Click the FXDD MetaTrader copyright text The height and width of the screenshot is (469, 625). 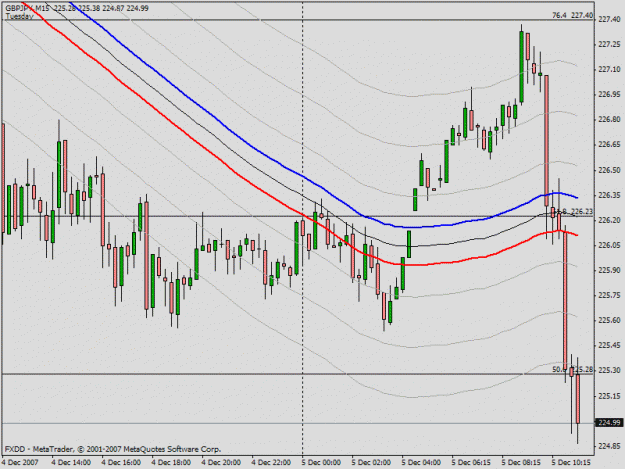[x=113, y=449]
